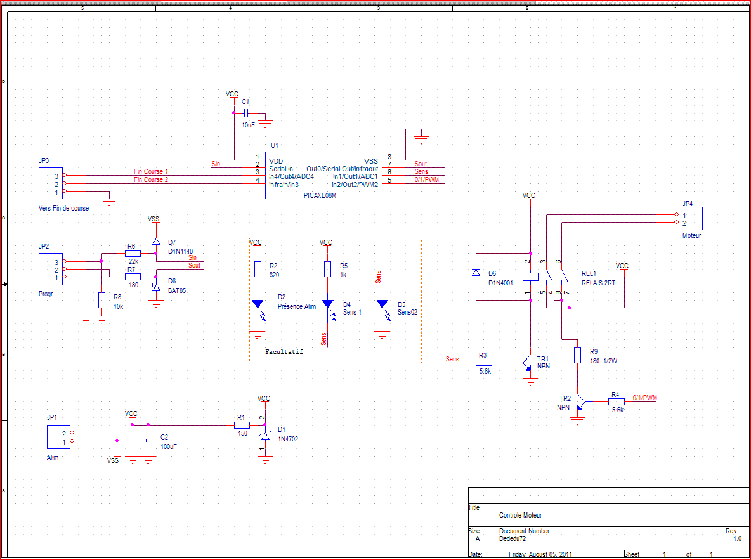Click the 'Facultatif' box caption
This screenshot has width=751, height=560.
pyautogui.click(x=284, y=351)
